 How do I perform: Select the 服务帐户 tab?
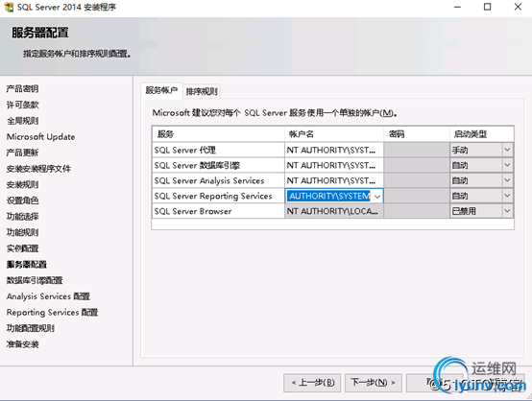pyautogui.click(x=161, y=90)
